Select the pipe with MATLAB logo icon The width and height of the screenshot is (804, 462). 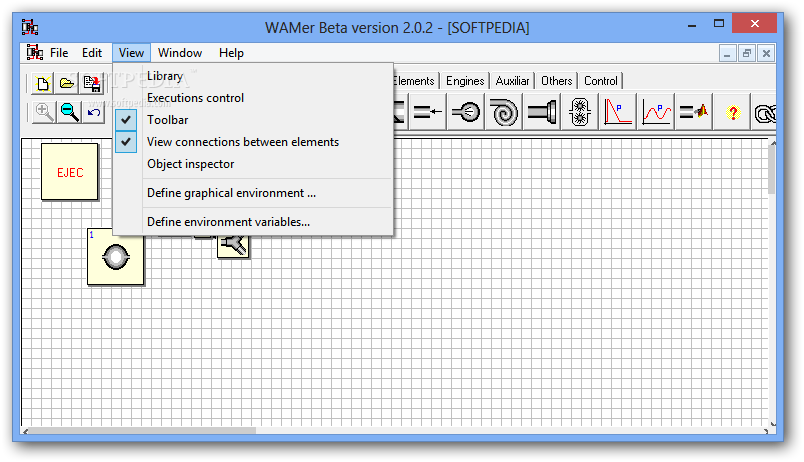[694, 112]
